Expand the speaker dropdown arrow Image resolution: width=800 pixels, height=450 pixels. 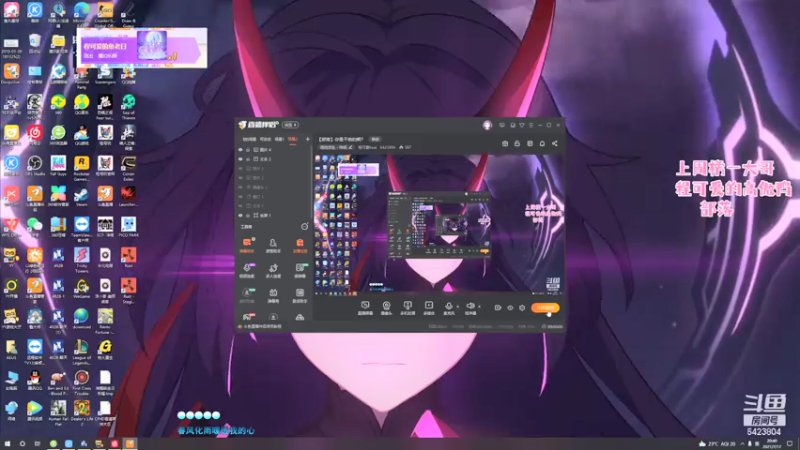(479, 307)
